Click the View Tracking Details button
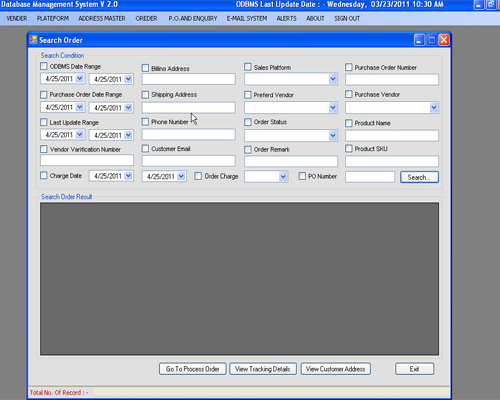500x400 pixels. pos(263,369)
